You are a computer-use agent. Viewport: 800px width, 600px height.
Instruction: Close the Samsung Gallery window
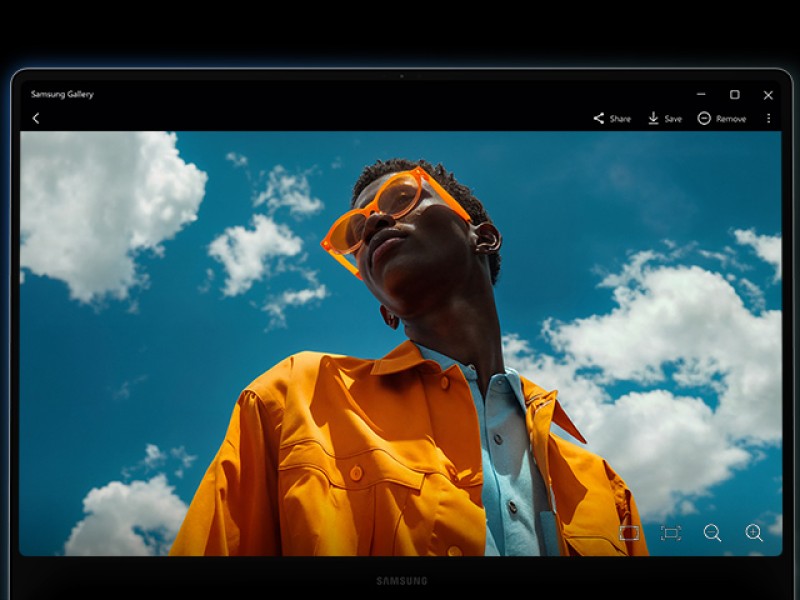pos(768,95)
